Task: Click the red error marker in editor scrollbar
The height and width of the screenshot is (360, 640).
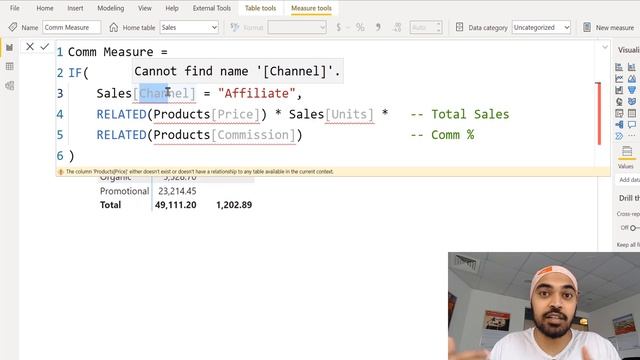Action: point(599,113)
